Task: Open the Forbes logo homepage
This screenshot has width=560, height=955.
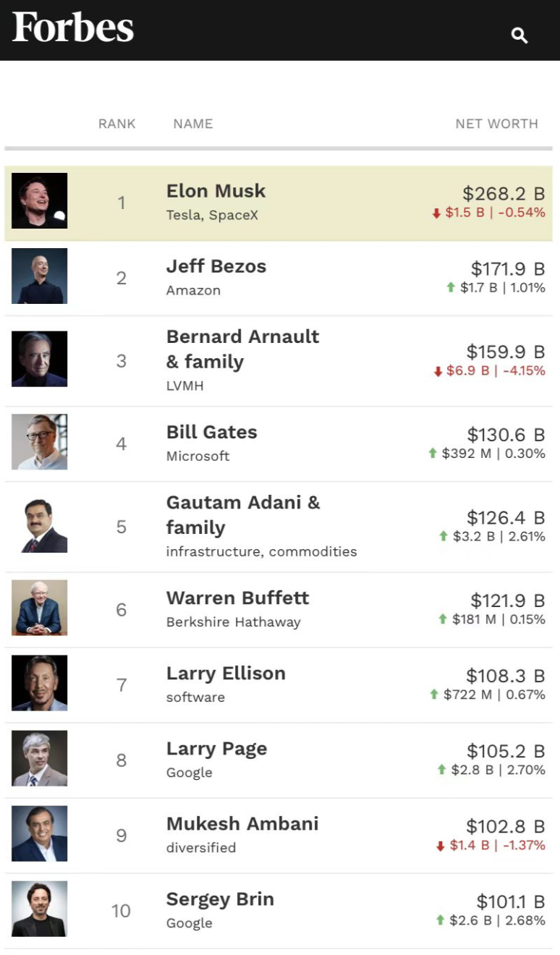Action: tap(73, 28)
